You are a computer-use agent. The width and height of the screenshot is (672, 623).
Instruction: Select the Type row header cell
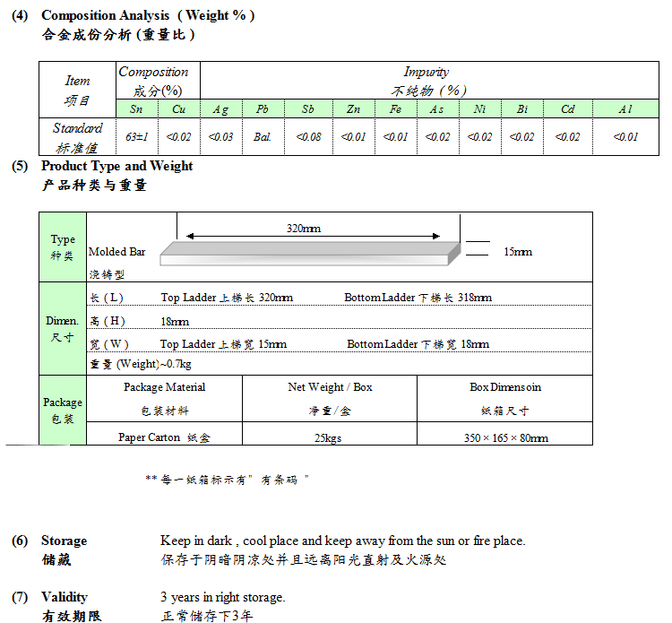click(x=63, y=247)
